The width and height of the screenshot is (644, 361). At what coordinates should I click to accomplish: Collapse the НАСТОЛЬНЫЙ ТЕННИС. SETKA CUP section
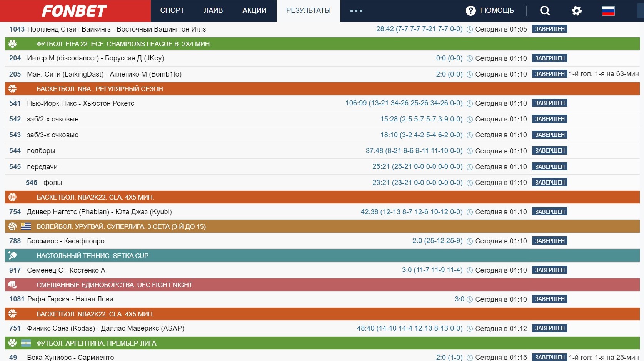[x=322, y=256]
